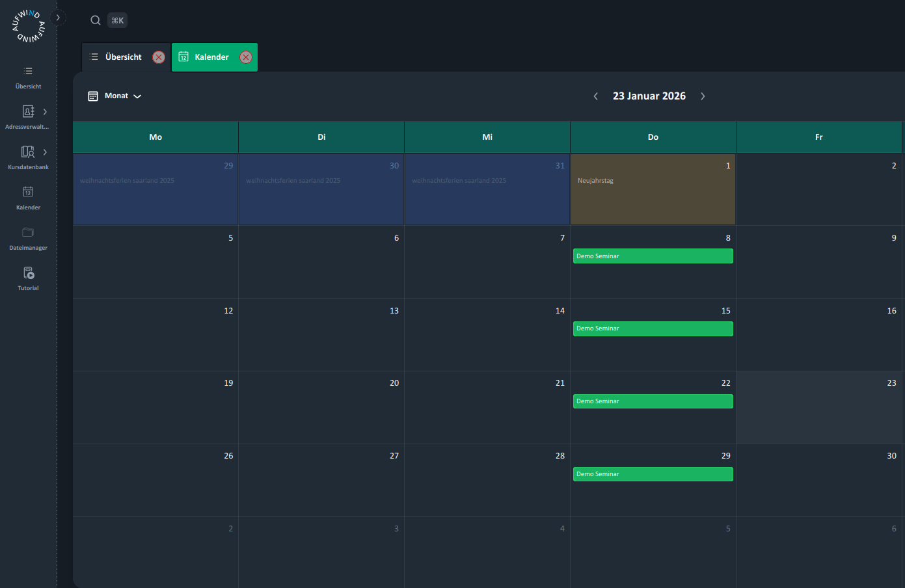Open the Tutorial sidebar icon
This screenshot has height=588, width=905.
pyautogui.click(x=28, y=273)
